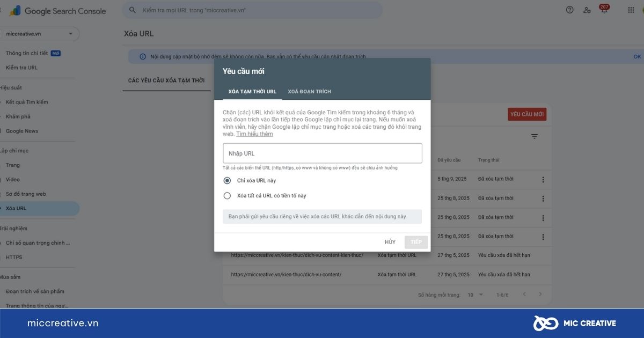Open "Sơ đồ trang web" in sidebar
644x338 pixels.
(x=26, y=194)
